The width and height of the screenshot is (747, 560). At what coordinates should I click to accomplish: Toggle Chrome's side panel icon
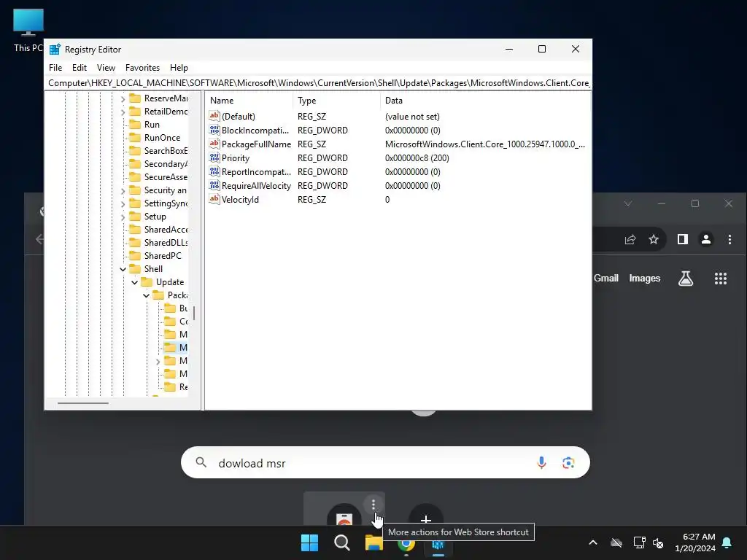(683, 239)
